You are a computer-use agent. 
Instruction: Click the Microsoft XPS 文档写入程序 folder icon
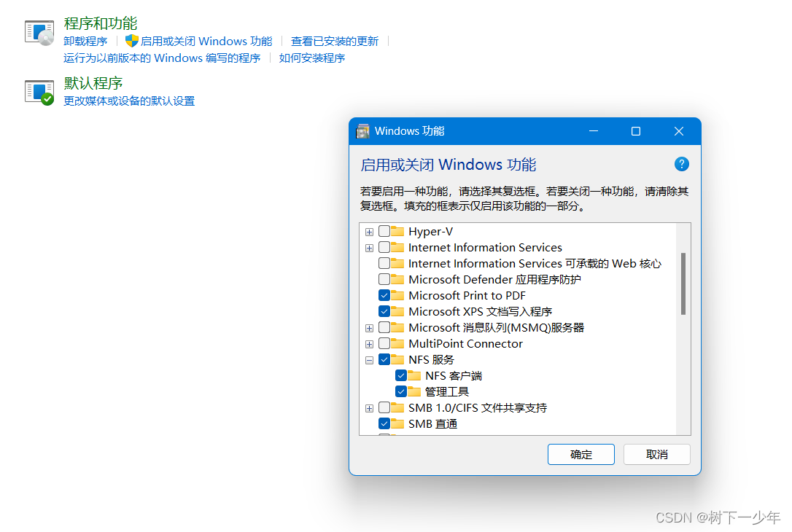397,311
